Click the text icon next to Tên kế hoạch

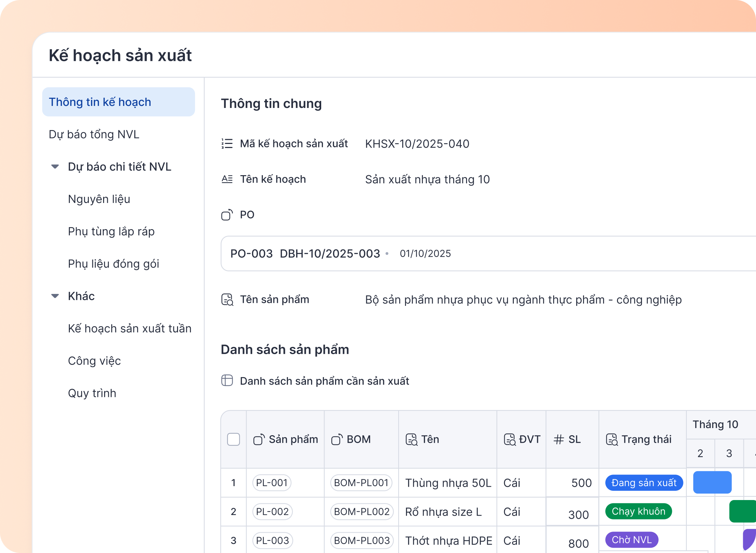[x=227, y=179]
